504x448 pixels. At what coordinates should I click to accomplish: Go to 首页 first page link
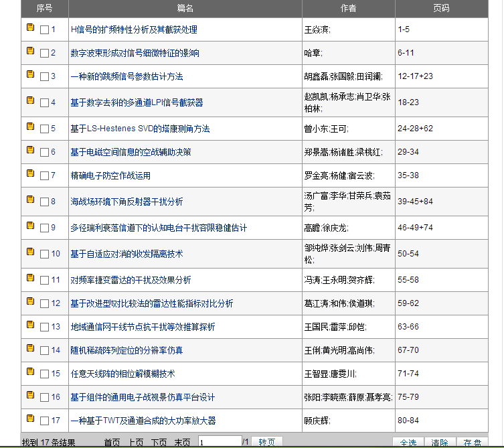(112, 443)
